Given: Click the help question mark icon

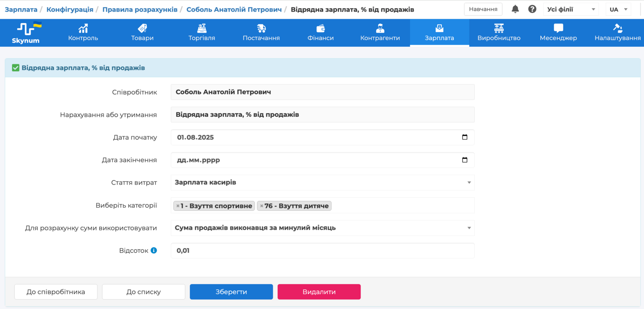Looking at the screenshot, I should pos(532,9).
